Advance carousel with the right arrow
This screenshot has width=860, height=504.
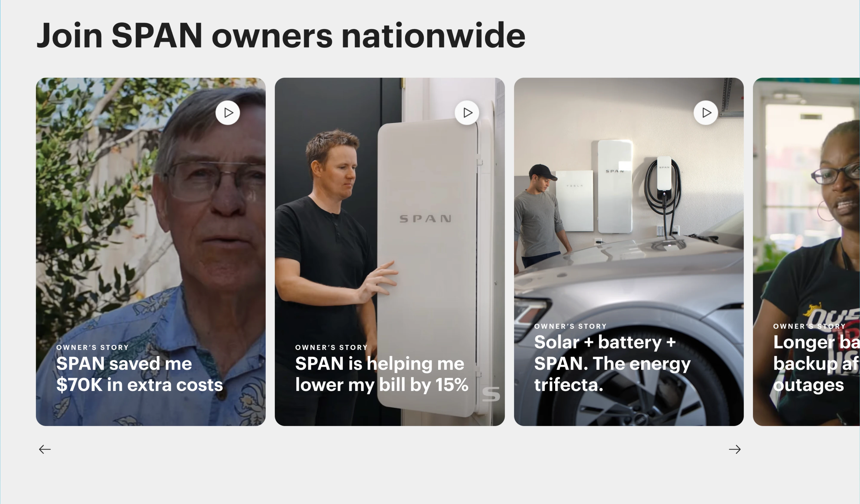(x=735, y=449)
